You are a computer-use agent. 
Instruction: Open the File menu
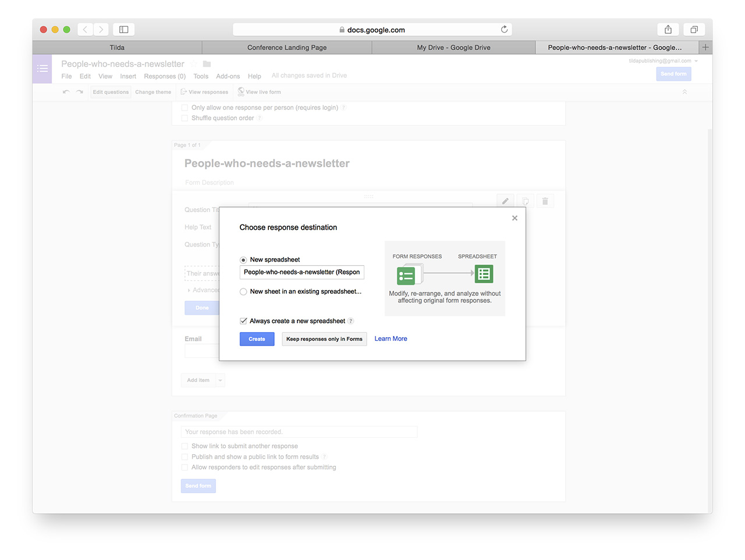pyautogui.click(x=66, y=76)
